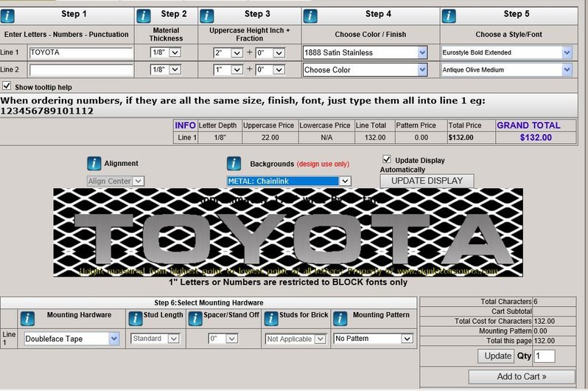
Task: Click the UPDATE DISPLAY button
Action: (x=427, y=181)
